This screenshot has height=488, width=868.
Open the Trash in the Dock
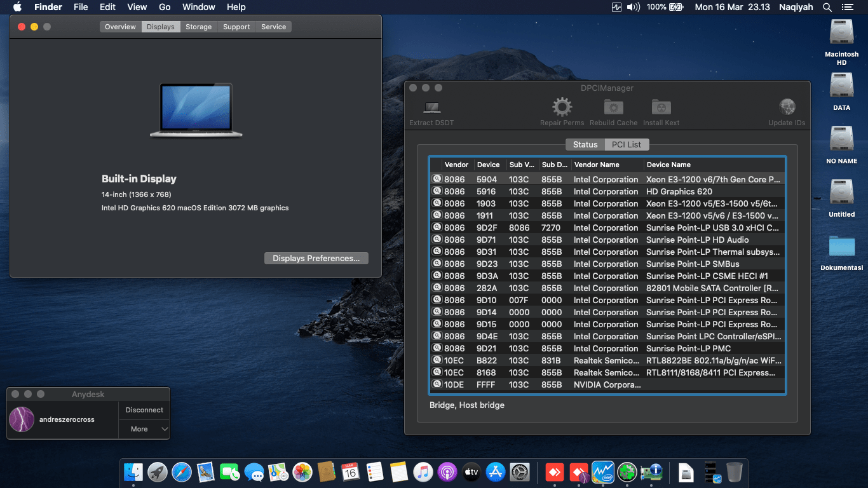(734, 471)
